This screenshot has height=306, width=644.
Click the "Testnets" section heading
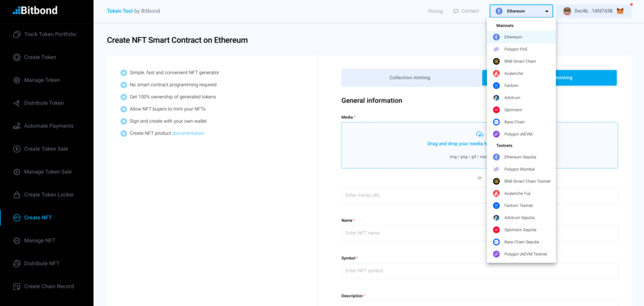pyautogui.click(x=504, y=145)
